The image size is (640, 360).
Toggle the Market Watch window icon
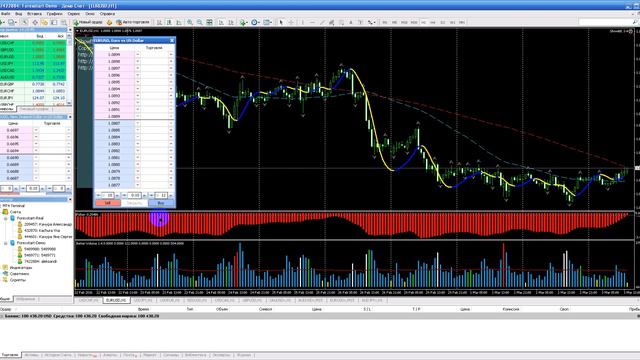[25, 22]
